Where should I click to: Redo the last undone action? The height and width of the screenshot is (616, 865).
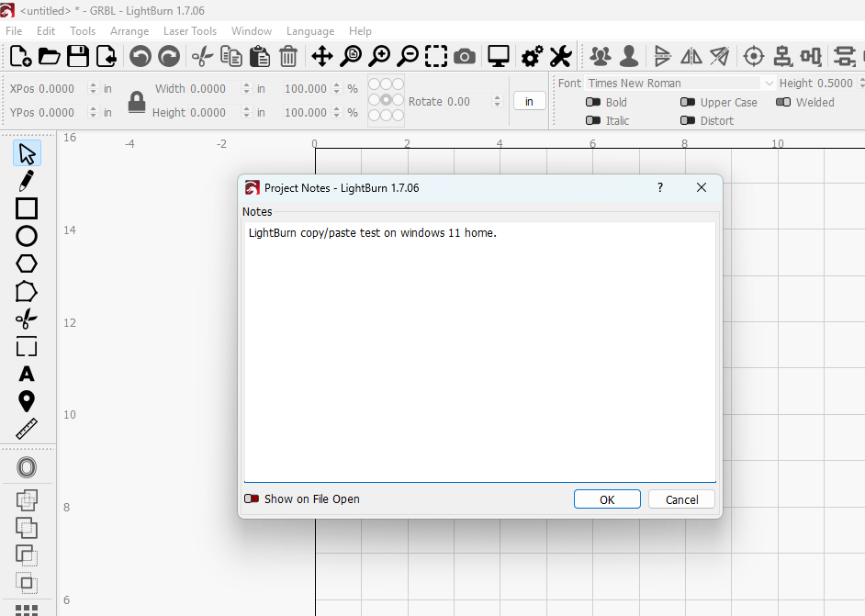(x=169, y=56)
